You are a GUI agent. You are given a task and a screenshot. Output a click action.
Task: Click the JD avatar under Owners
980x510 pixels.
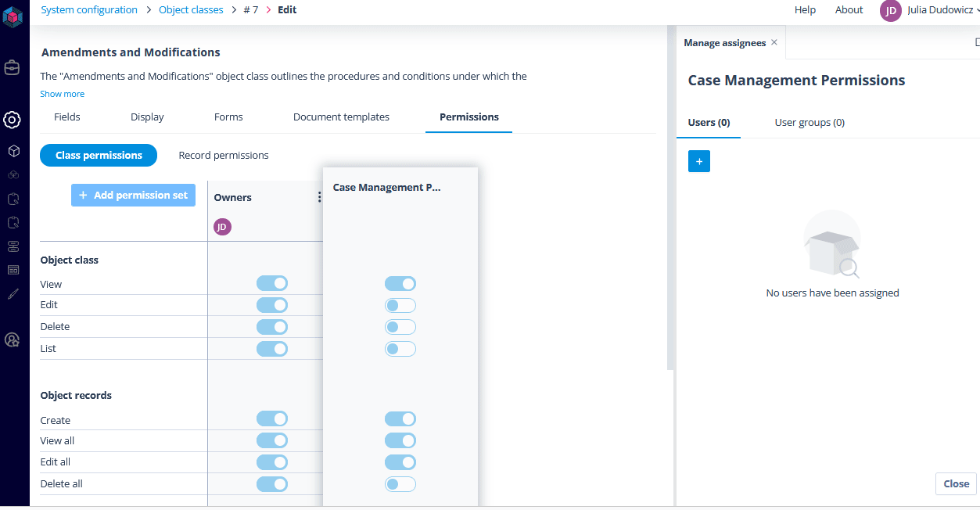pos(222,227)
